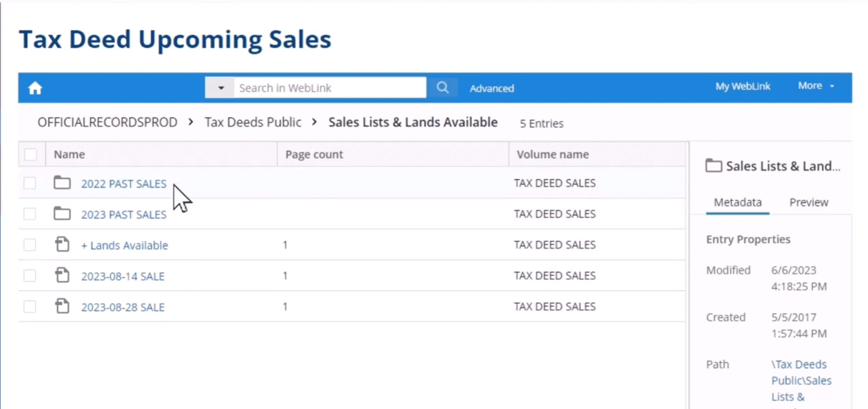Viewport: 868px width, 409px height.
Task: Click My WebLink in the top bar
Action: (742, 86)
